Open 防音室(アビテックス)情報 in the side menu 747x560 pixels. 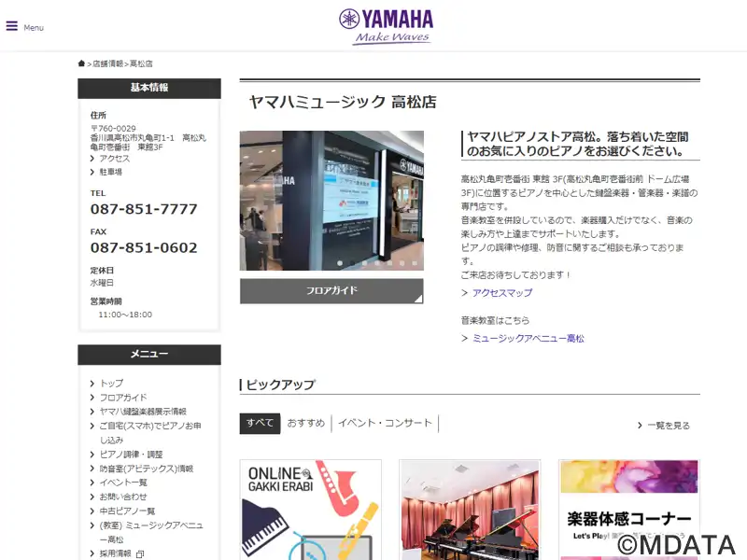pyautogui.click(x=147, y=469)
